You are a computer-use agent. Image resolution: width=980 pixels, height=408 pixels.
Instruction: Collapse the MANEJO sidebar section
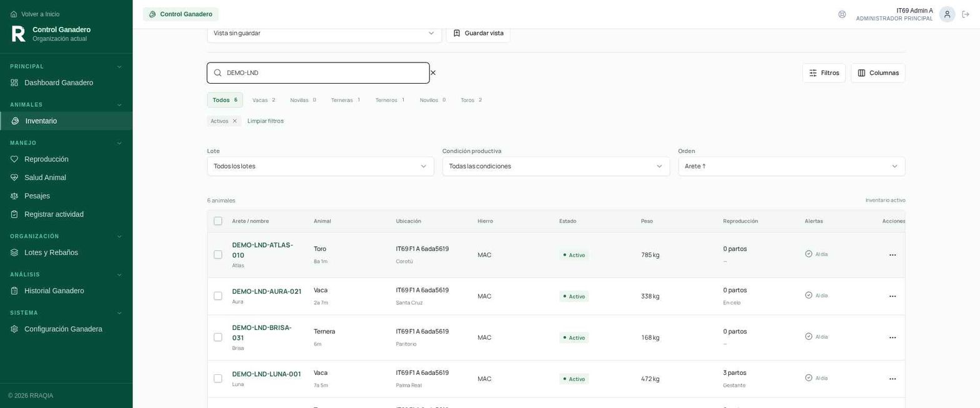coord(119,143)
